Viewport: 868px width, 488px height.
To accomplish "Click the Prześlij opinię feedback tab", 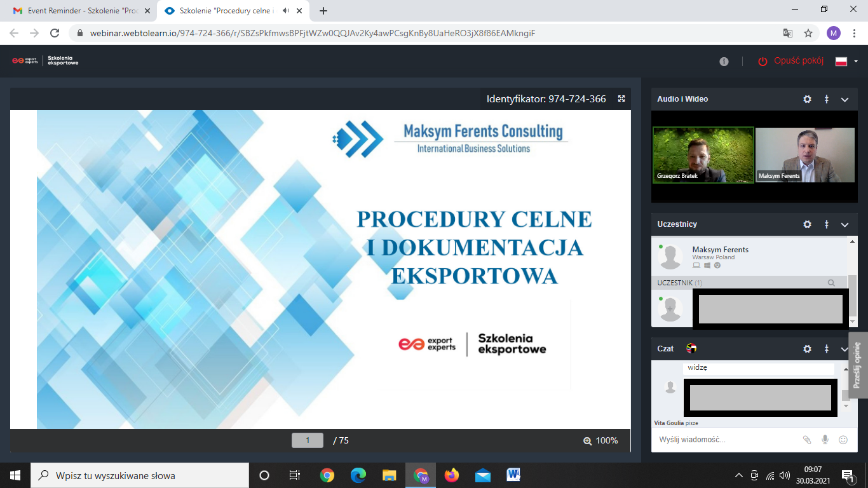I will (858, 365).
